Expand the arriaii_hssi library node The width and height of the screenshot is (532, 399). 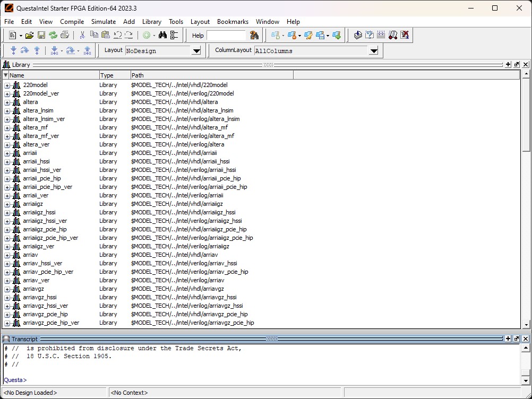click(x=7, y=162)
